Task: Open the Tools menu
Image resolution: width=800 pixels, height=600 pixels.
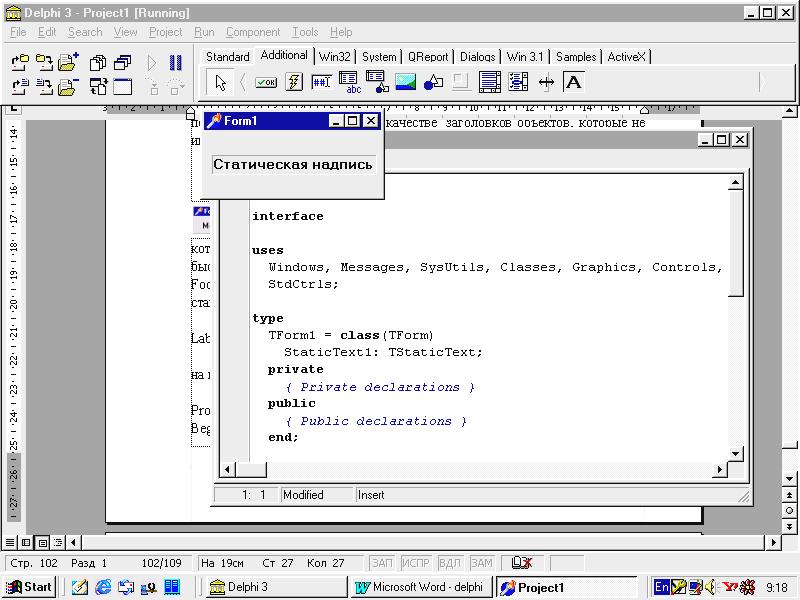Action: 305,32
